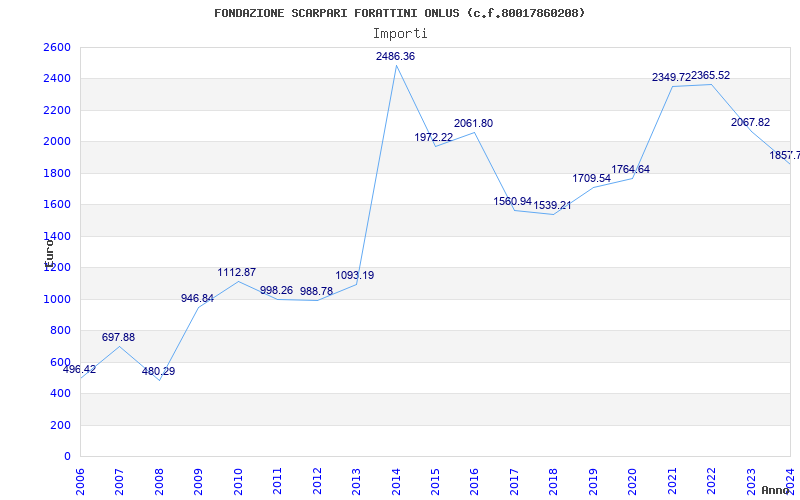Click the x-axis year 2019
The image size is (800, 500).
click(x=593, y=483)
